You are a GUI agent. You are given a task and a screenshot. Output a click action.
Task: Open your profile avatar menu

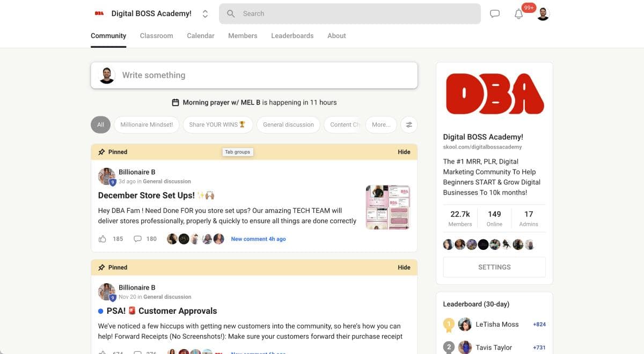click(x=543, y=13)
